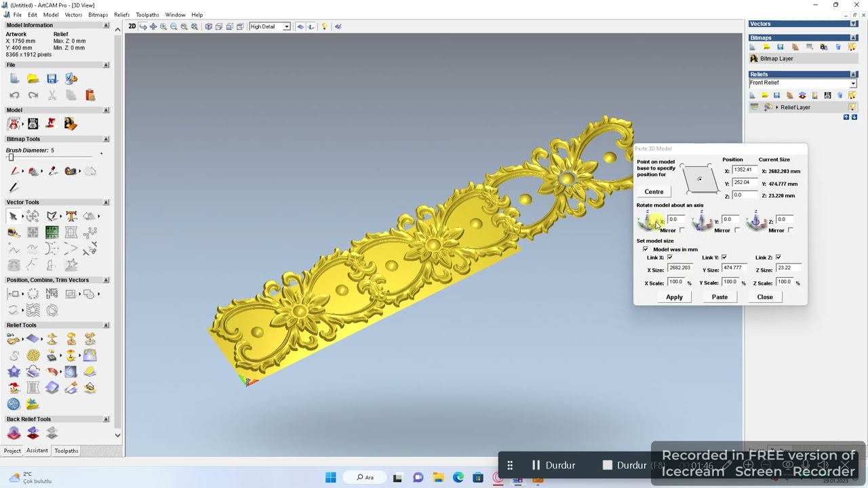
Task: Open the High Detail quality dropdown
Action: tap(287, 26)
